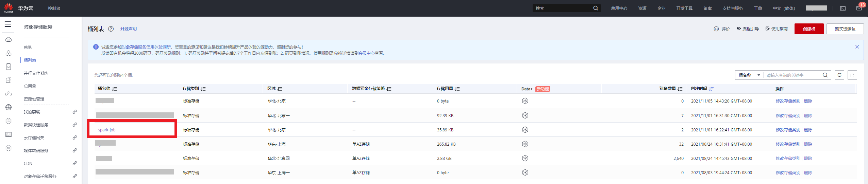
Task: Open the message notifications mail icon
Action: [x=859, y=8]
